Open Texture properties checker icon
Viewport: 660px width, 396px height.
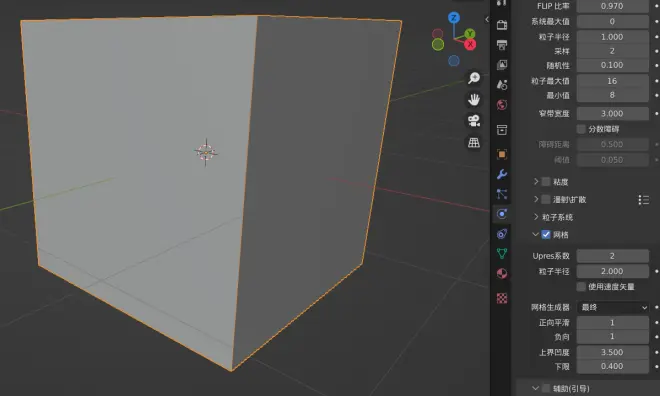[x=502, y=298]
